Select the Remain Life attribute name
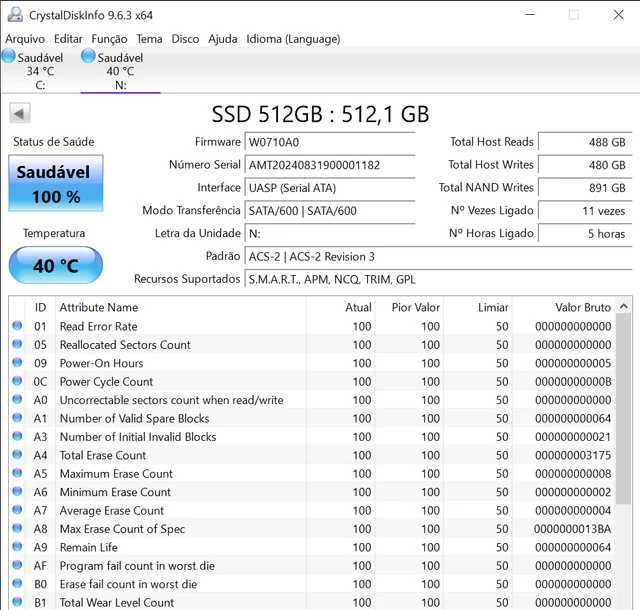This screenshot has height=610, width=640. click(x=89, y=547)
